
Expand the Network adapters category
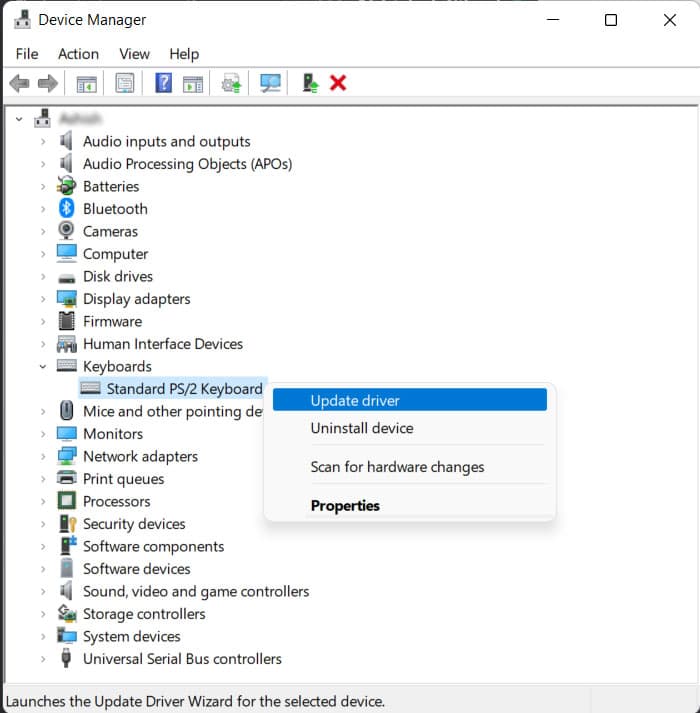pyautogui.click(x=43, y=457)
